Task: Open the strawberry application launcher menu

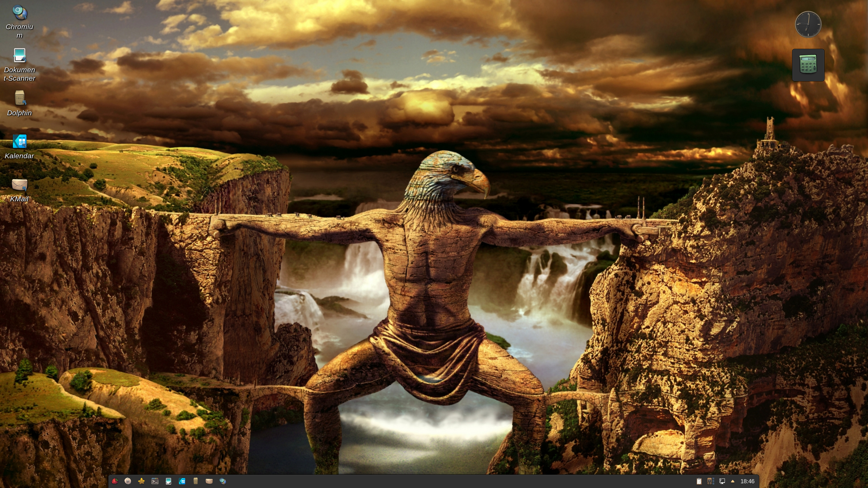Action: [x=115, y=481]
